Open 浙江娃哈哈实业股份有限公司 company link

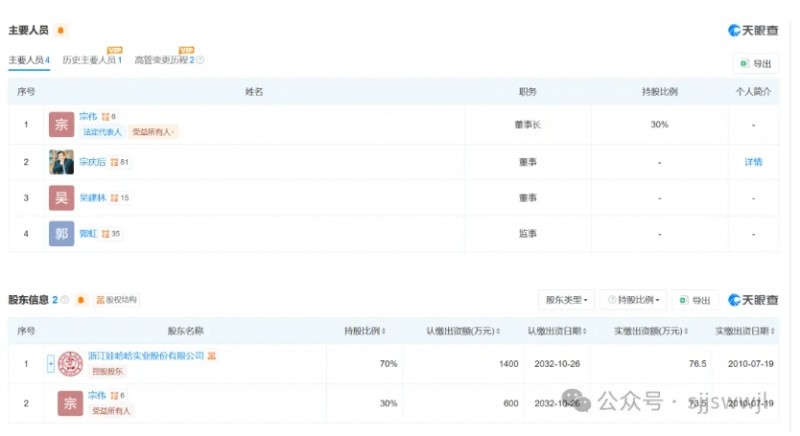[145, 355]
